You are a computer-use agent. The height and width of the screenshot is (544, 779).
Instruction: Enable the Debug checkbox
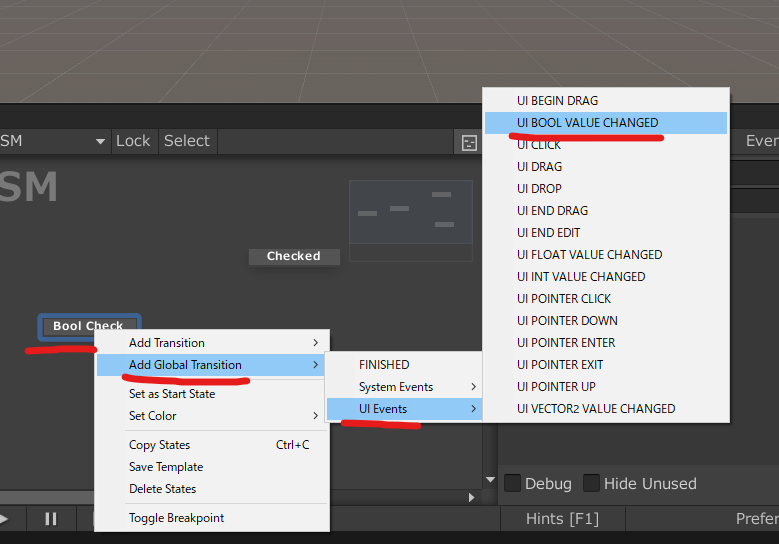point(513,483)
